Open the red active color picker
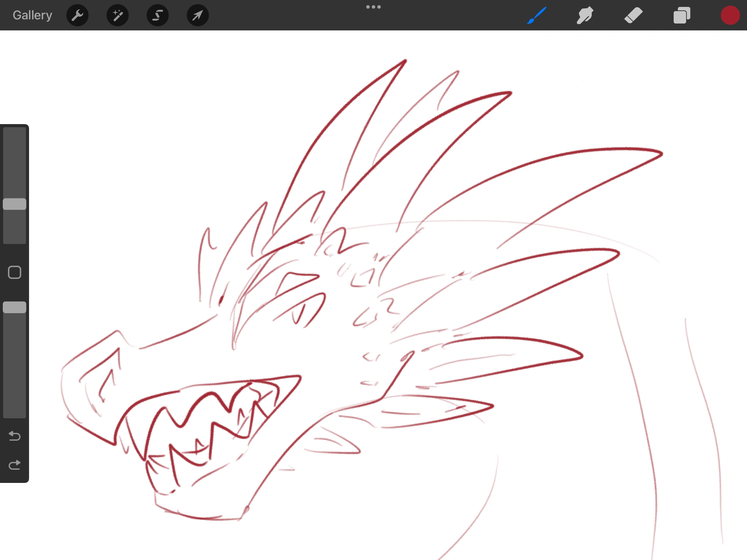The image size is (747, 560). coord(730,15)
